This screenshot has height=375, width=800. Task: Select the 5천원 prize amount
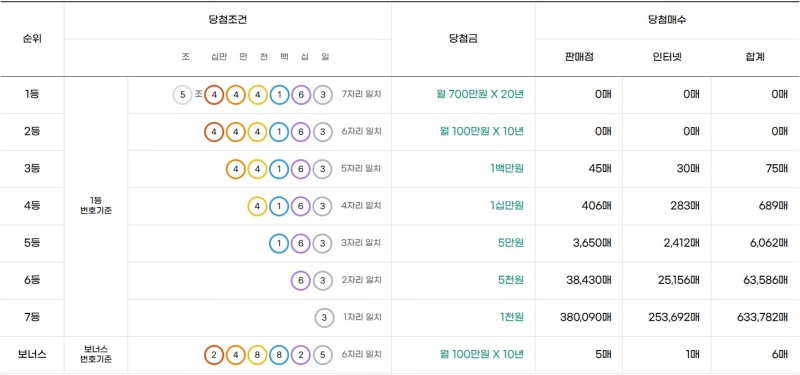pyautogui.click(x=511, y=280)
